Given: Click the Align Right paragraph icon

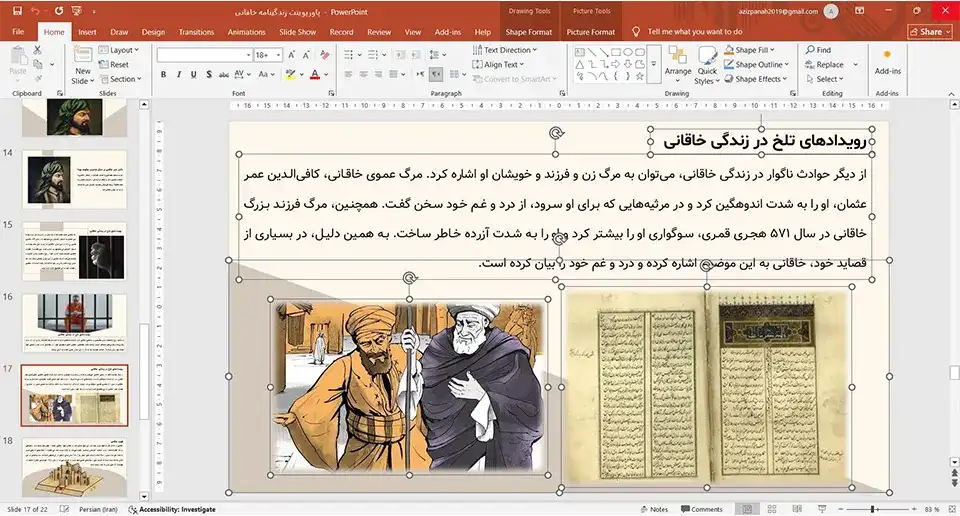Looking at the screenshot, I should coord(378,74).
